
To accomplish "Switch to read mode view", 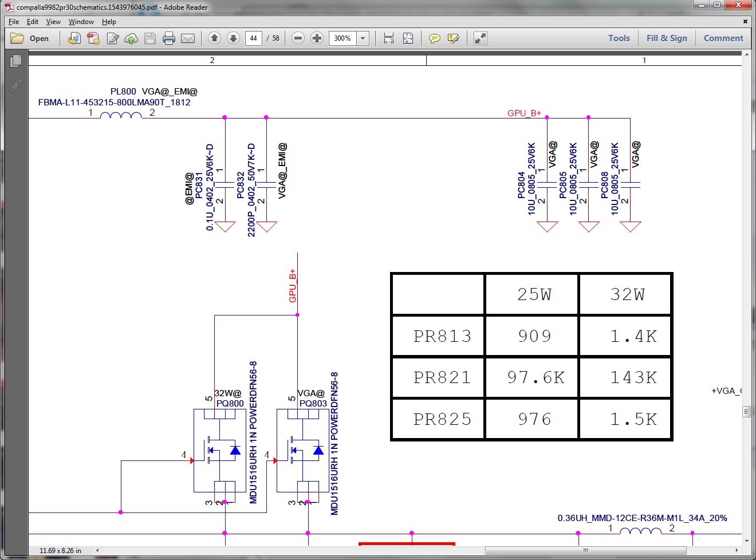I will point(481,38).
